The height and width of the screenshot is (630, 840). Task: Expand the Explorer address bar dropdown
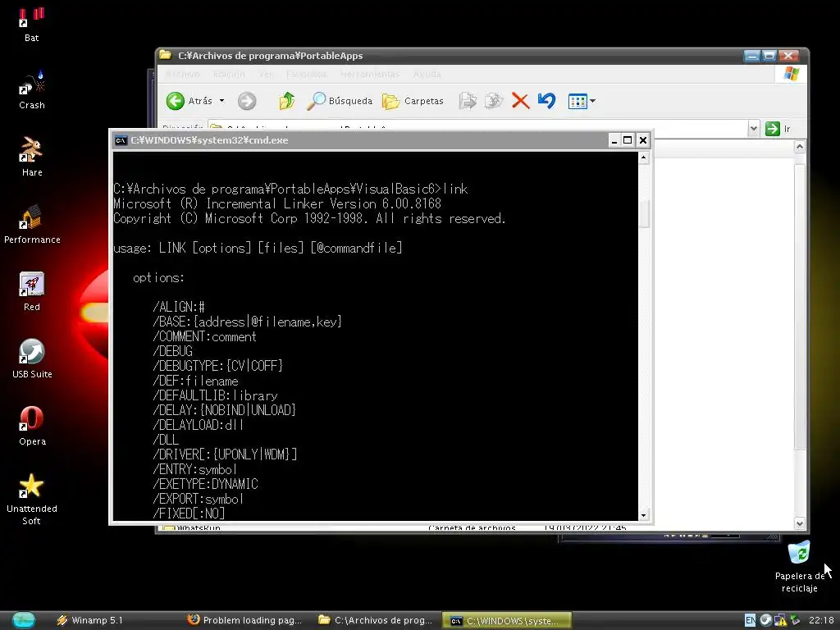pos(753,129)
